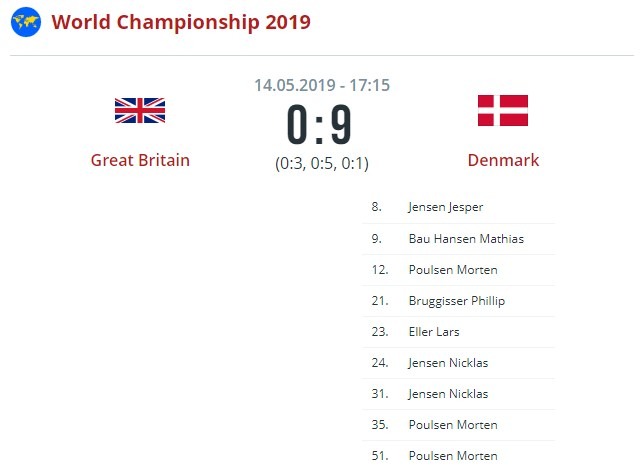Open the Great Britain team name link

pyautogui.click(x=140, y=160)
